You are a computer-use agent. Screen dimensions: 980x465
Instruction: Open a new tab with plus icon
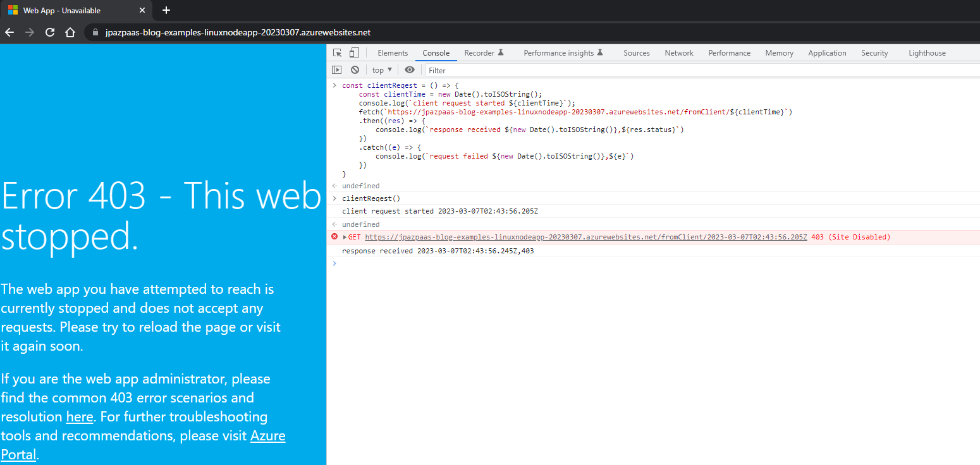pos(166,10)
